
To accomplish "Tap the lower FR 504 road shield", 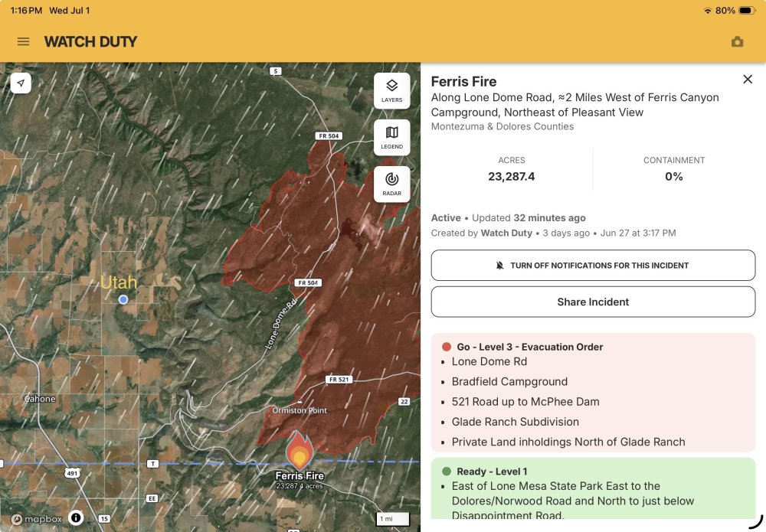I will click(x=308, y=282).
